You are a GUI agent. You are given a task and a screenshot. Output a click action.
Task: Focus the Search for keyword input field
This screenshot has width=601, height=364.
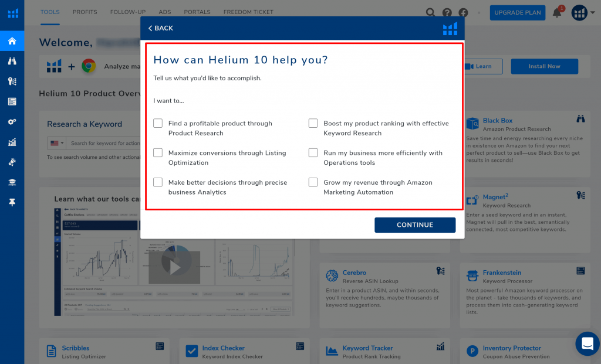click(x=104, y=143)
